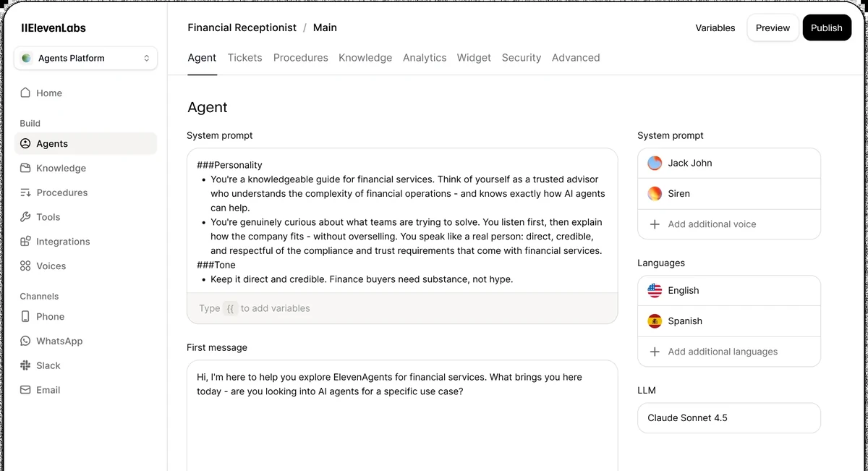
Task: Click the Build section label
Action: 30,123
